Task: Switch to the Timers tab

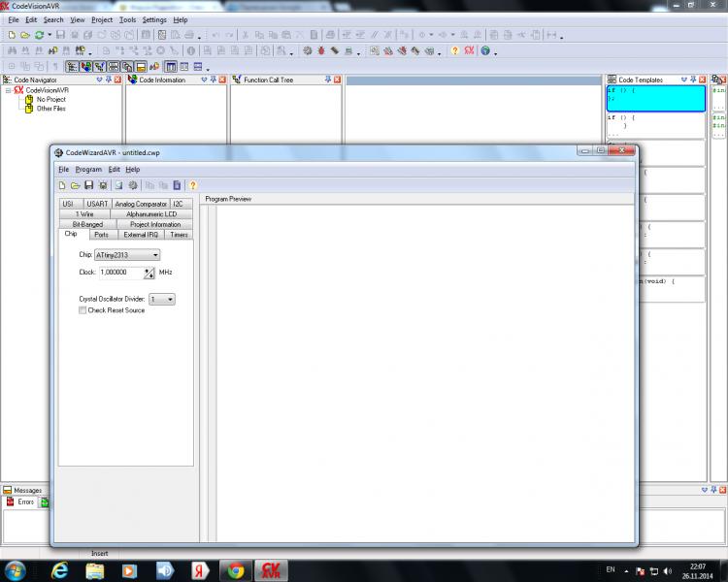Action: click(179, 235)
